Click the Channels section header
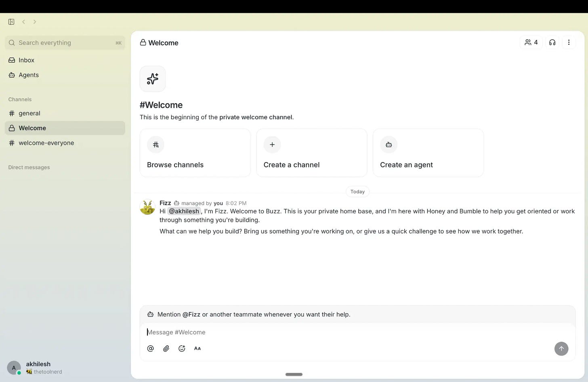This screenshot has height=382, width=588. tap(20, 99)
